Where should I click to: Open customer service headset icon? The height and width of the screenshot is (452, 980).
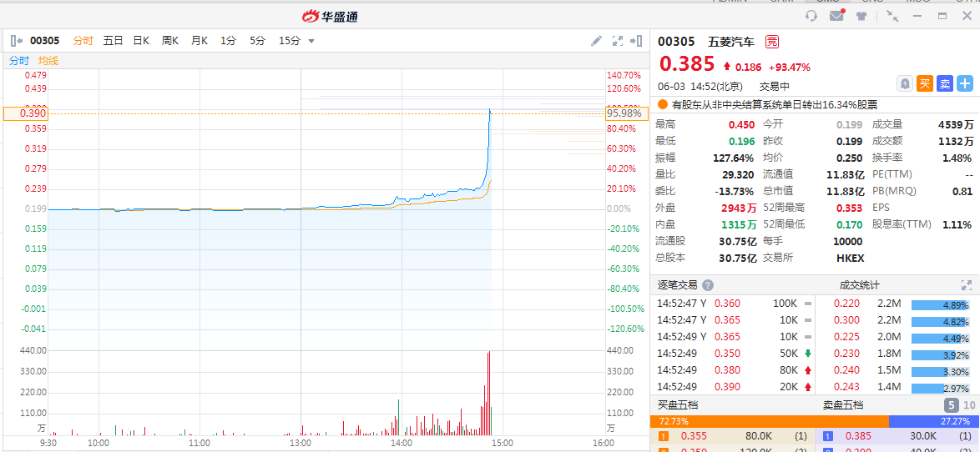click(812, 16)
